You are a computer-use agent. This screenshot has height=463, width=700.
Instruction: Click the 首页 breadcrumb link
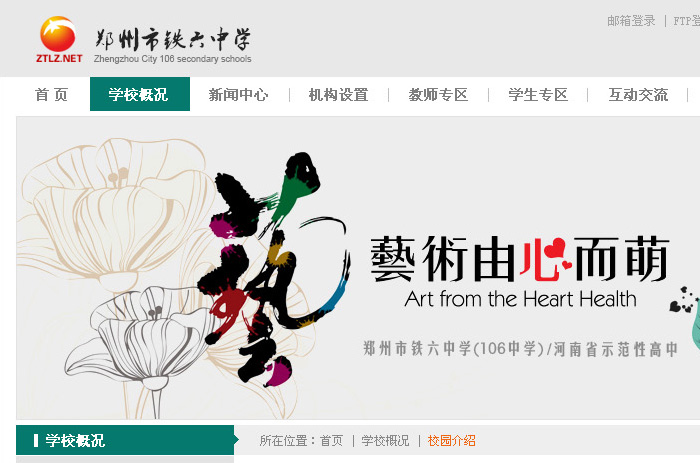pos(331,441)
